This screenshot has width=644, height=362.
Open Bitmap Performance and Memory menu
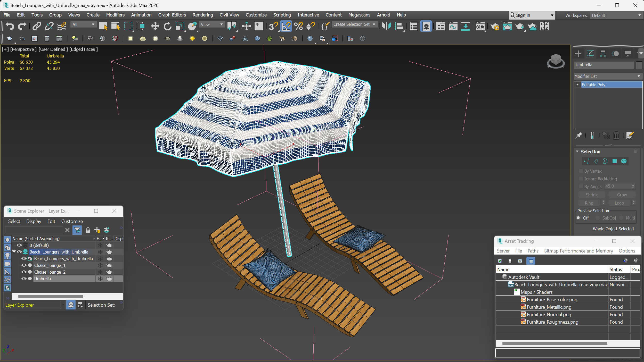[x=578, y=251]
